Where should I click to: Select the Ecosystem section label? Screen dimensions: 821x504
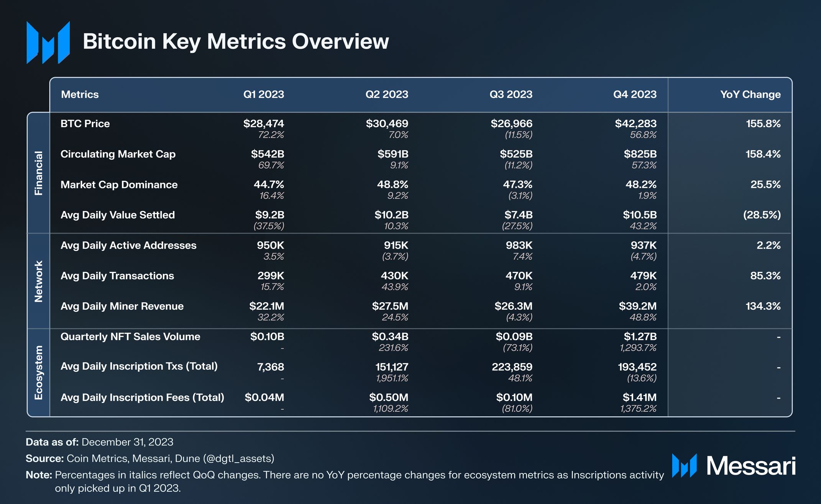coord(38,373)
